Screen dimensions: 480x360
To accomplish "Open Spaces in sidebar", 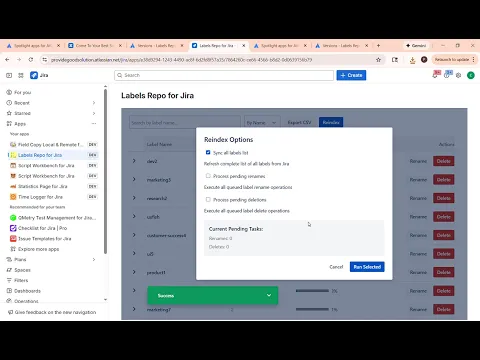I will click(x=22, y=270).
